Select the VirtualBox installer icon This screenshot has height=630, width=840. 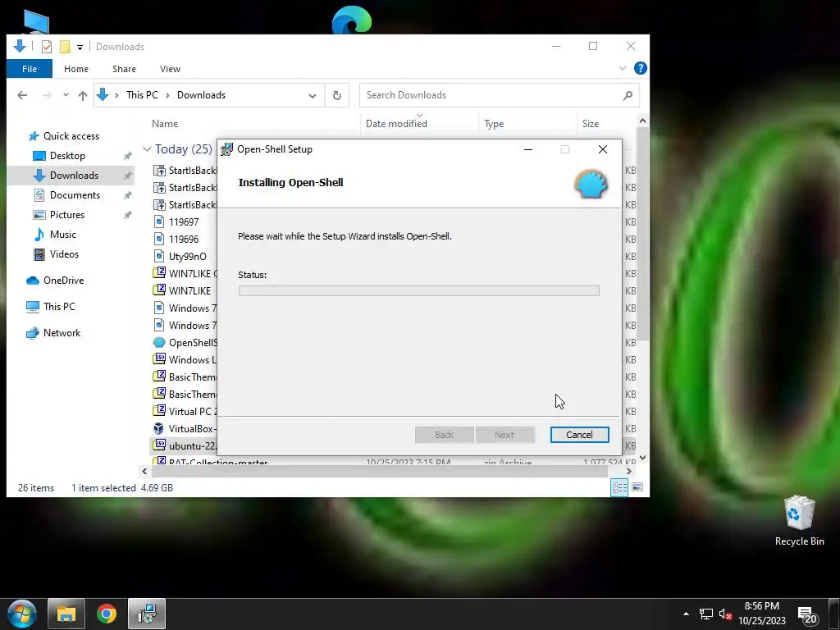coord(158,428)
